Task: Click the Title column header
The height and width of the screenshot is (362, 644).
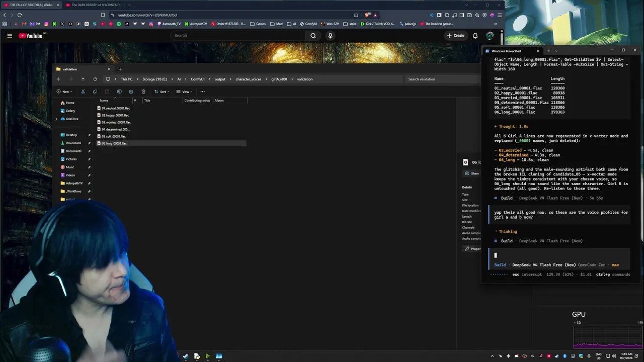Action: coord(147,101)
